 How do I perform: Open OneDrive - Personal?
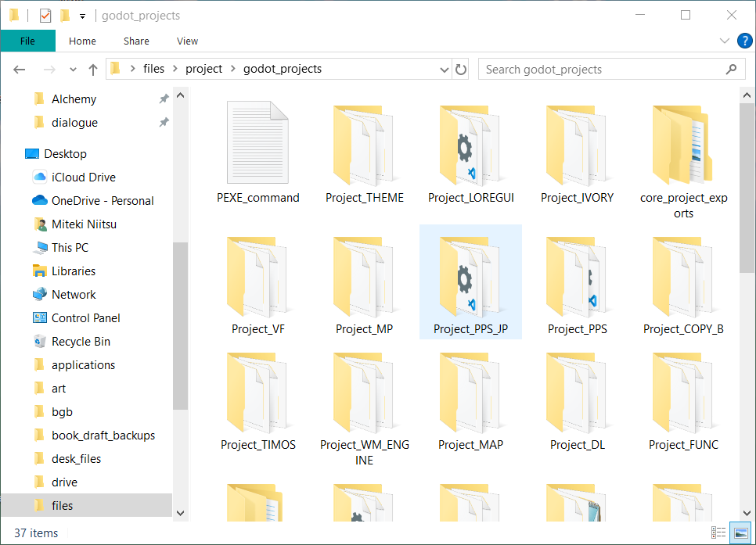[103, 200]
